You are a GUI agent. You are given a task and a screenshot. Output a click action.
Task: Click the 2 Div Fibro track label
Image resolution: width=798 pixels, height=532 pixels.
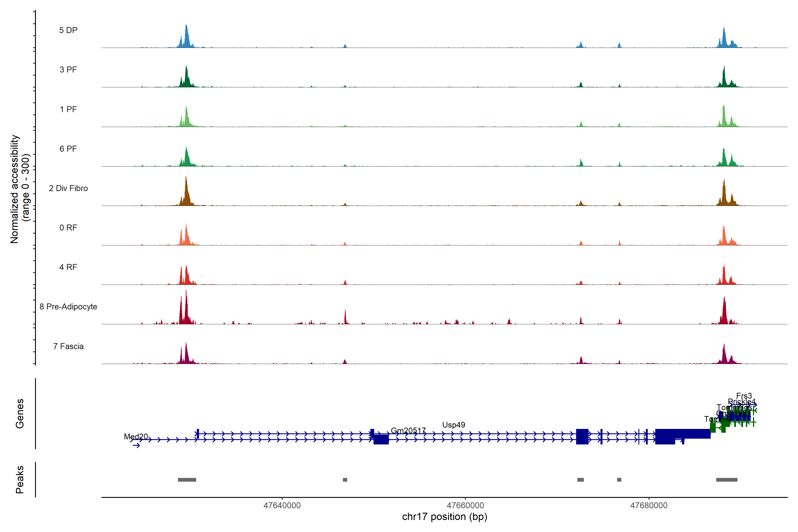[x=68, y=188]
